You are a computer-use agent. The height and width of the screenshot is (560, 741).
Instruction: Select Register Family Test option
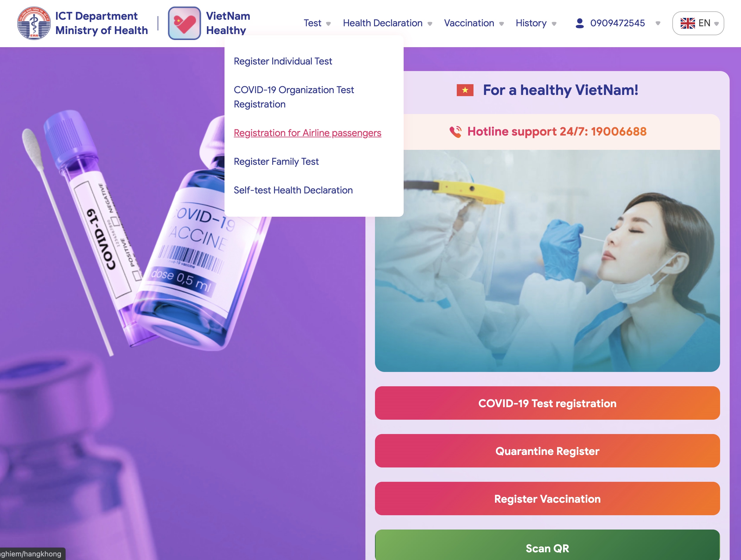click(x=276, y=161)
